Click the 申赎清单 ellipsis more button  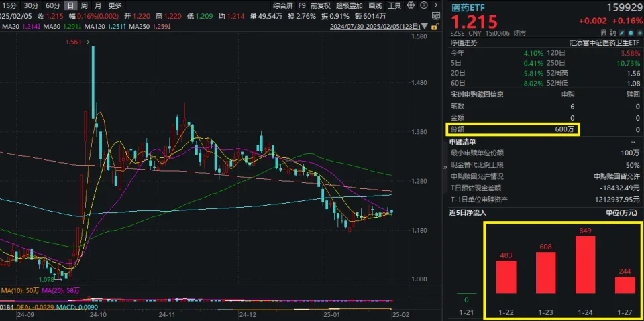pos(632,142)
